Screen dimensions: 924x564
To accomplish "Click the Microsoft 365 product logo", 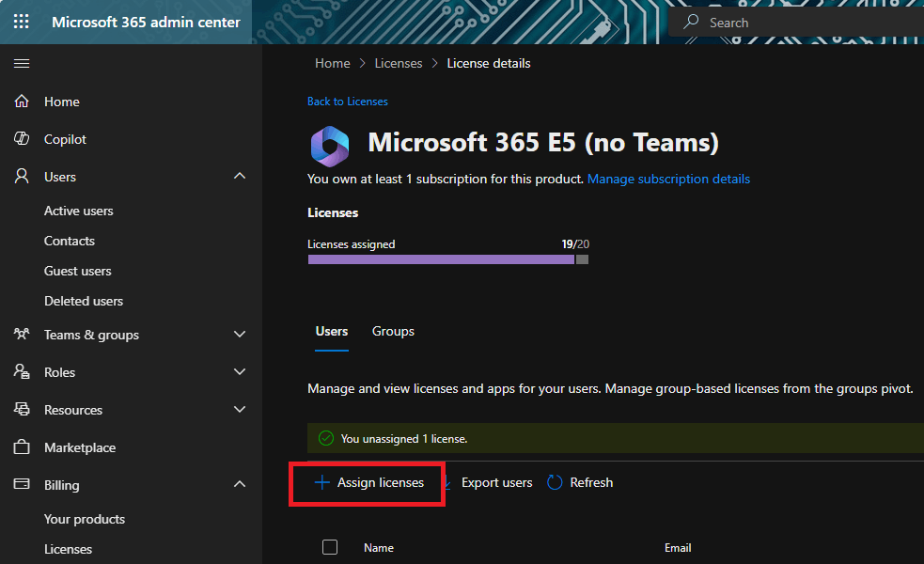I will [x=330, y=146].
